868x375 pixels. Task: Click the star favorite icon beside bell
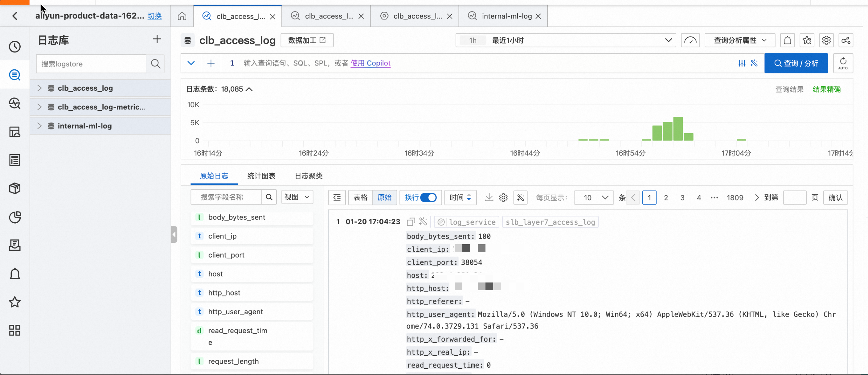(807, 40)
